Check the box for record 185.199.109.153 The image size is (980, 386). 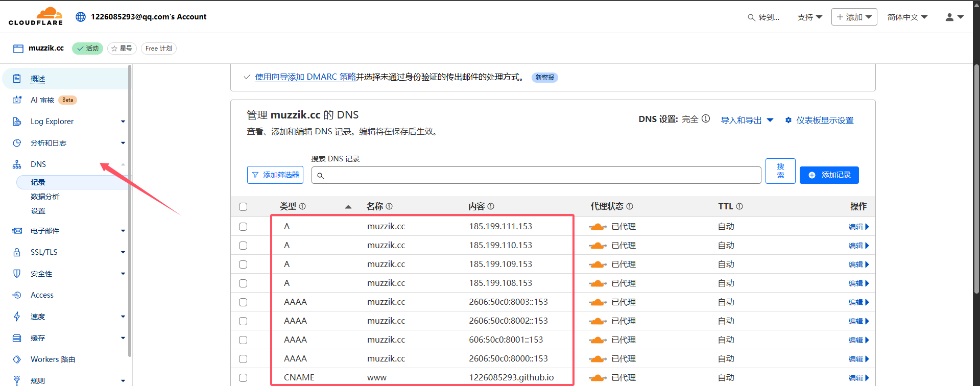pos(243,264)
